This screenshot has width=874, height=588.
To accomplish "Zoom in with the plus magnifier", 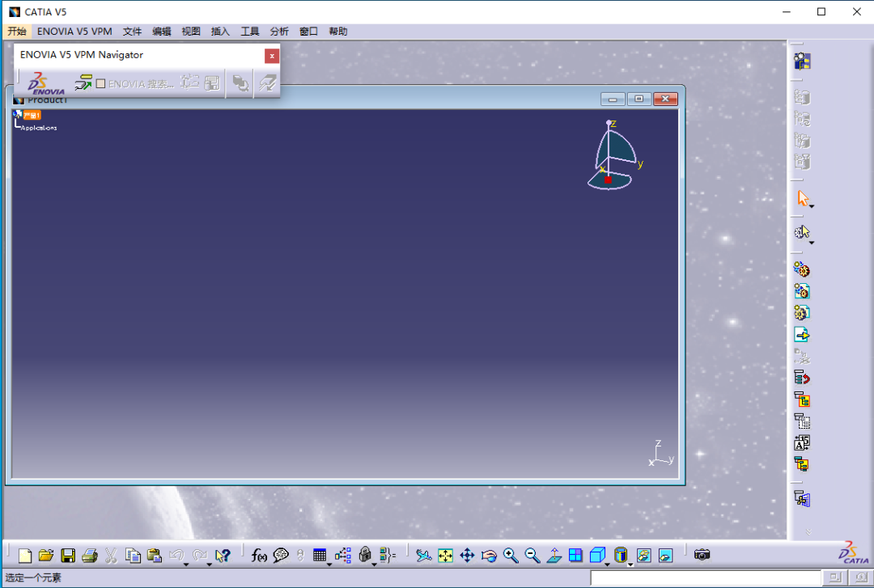I will 511,555.
